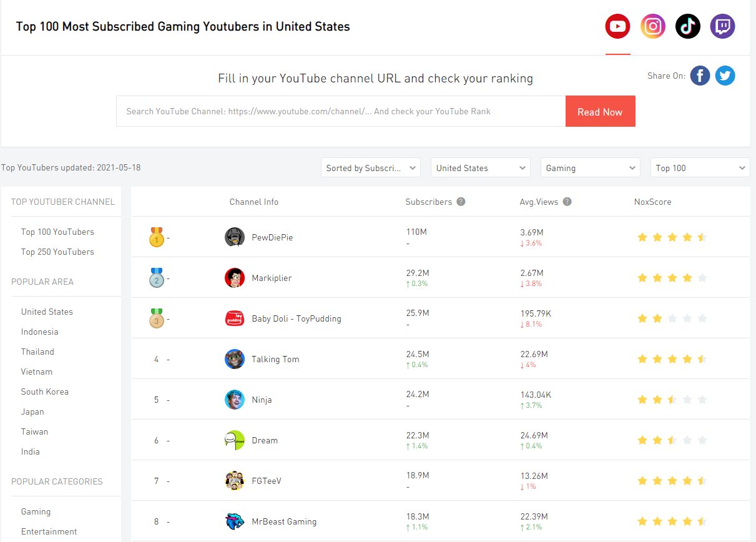The width and height of the screenshot is (756, 542).
Task: Click the silver rank 2 medal icon
Action: (156, 277)
